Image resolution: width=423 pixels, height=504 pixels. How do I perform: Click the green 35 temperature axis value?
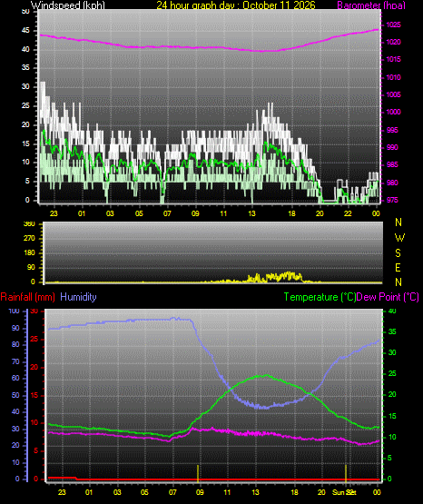tap(392, 332)
